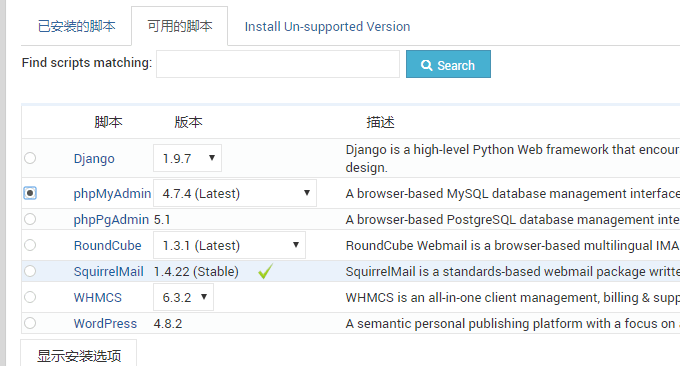Click the WordPress version text 4.8.2
The image size is (680, 366).
coord(168,324)
